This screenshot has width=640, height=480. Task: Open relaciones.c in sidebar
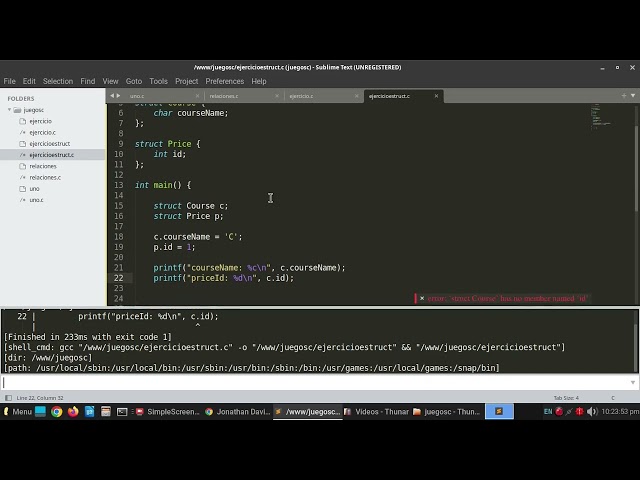coord(45,177)
